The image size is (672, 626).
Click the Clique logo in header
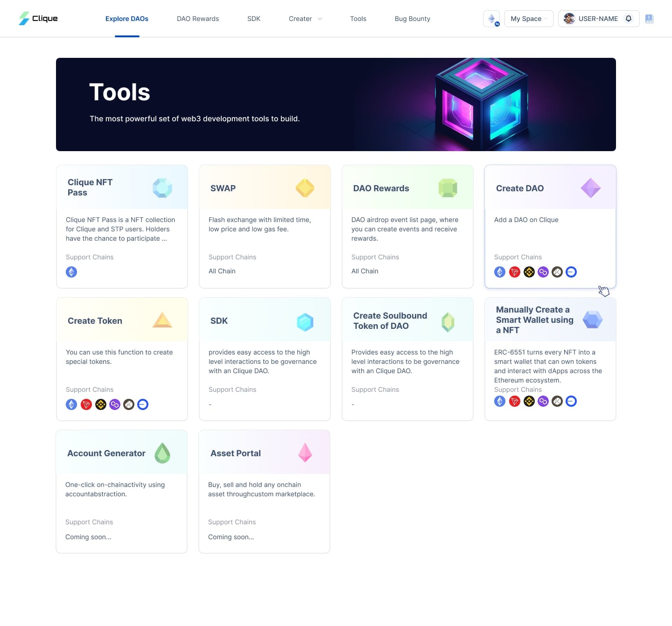[x=38, y=19]
